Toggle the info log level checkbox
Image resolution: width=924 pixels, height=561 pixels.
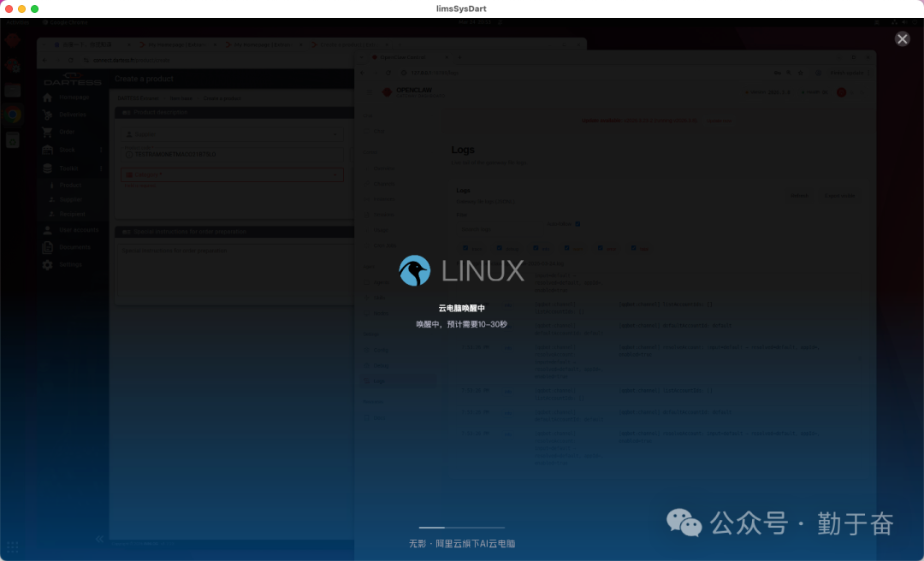536,248
